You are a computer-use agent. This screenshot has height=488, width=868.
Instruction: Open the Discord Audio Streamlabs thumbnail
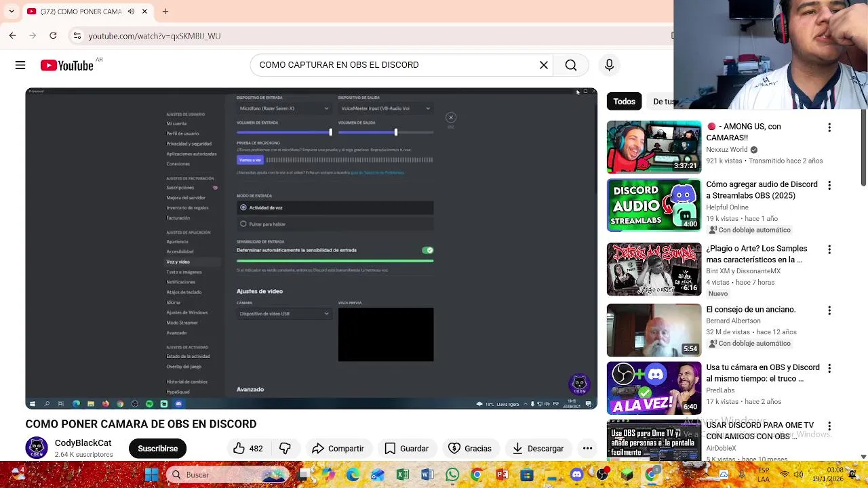pyautogui.click(x=654, y=205)
